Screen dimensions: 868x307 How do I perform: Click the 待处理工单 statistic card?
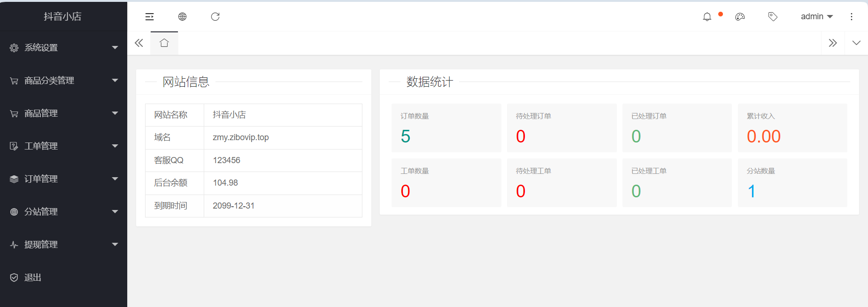pyautogui.click(x=561, y=183)
